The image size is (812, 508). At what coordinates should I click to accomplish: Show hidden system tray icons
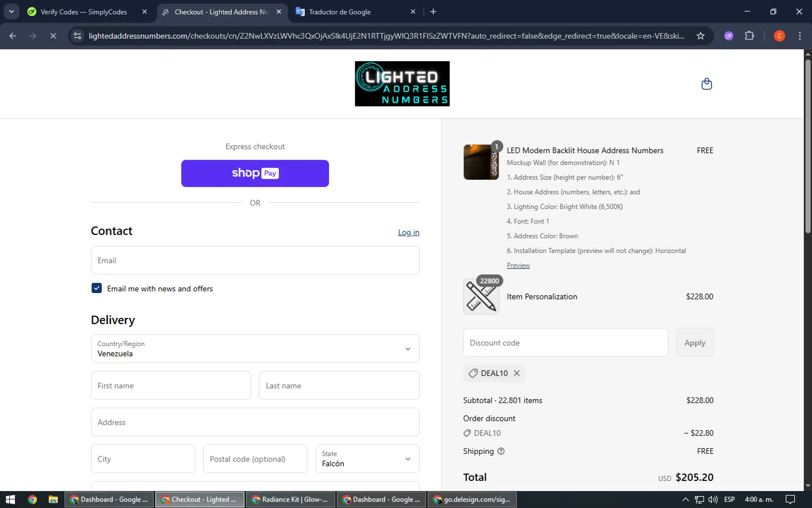[685, 499]
